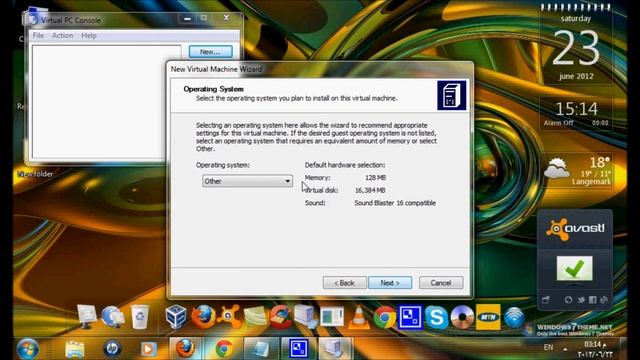Open the blue Virtual PC icon in the dock
The image size is (640, 360).
pos(410,317)
